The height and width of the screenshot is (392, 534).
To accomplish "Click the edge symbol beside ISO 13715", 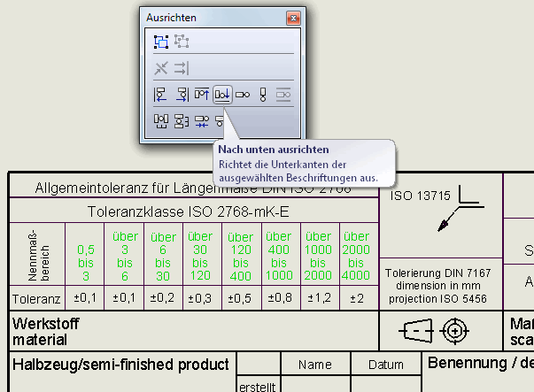I will pos(460,208).
